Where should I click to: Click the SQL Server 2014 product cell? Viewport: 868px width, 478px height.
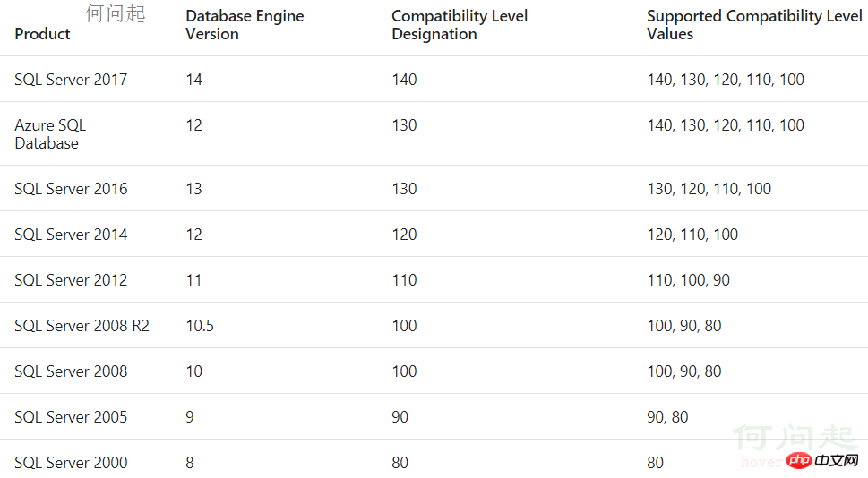(x=71, y=235)
